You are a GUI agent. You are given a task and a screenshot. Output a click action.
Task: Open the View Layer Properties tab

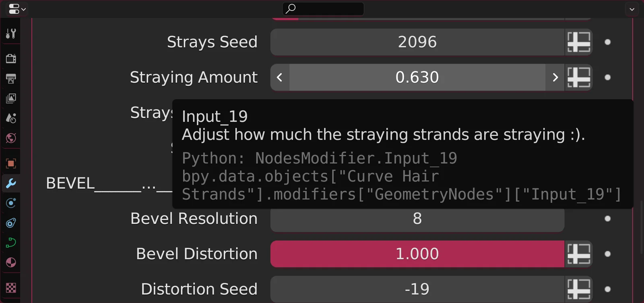pyautogui.click(x=11, y=98)
